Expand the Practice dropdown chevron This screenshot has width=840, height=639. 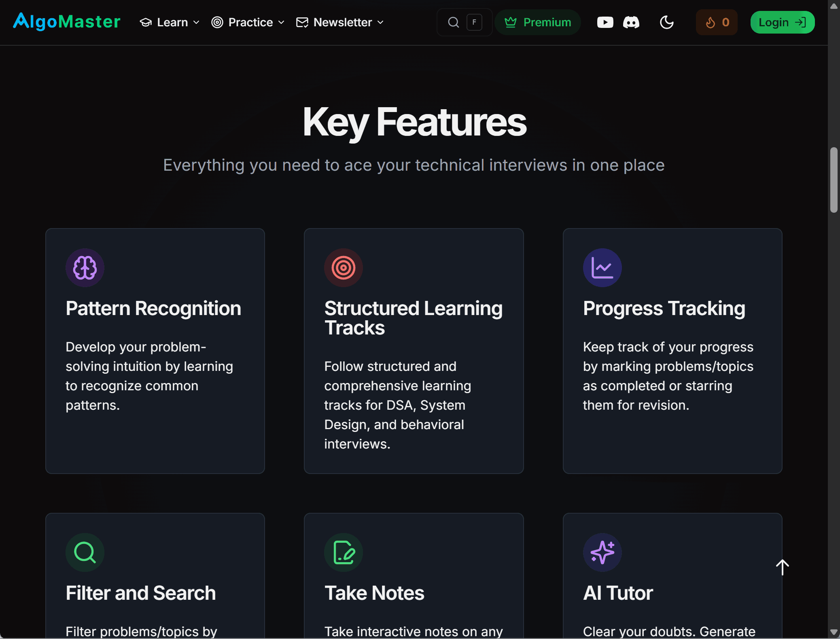pyautogui.click(x=281, y=22)
